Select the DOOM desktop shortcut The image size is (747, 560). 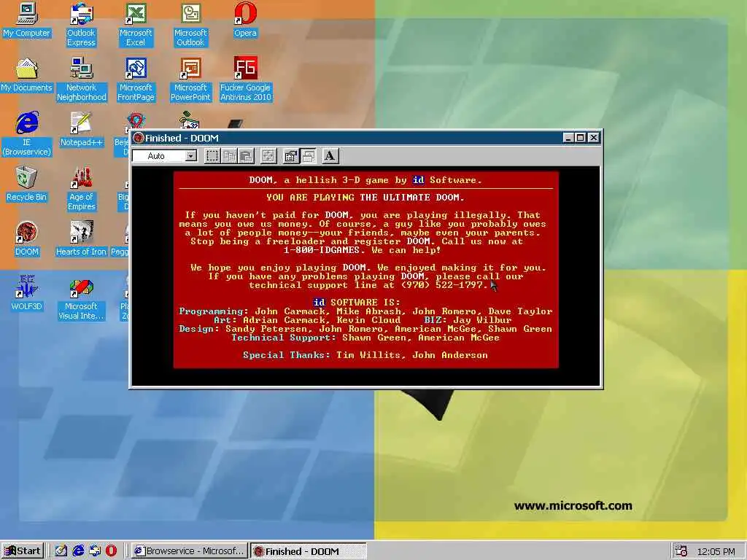26,238
